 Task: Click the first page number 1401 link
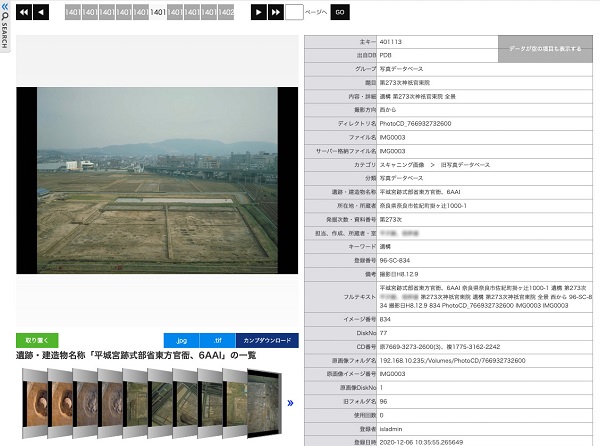click(72, 12)
